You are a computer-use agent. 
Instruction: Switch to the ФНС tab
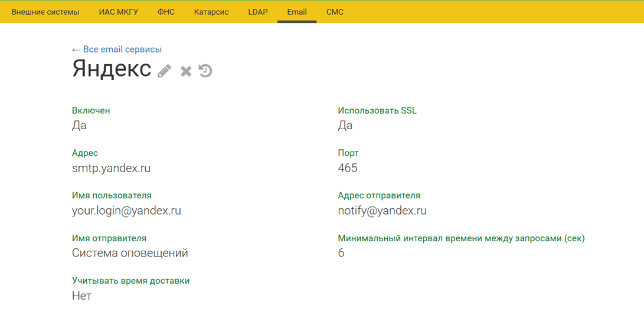coord(166,12)
